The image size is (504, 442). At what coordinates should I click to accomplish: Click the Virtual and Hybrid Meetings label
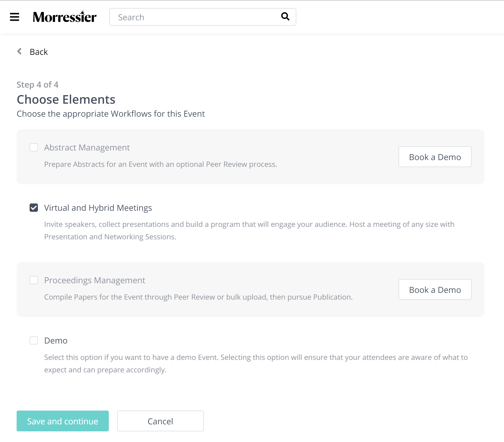point(98,208)
